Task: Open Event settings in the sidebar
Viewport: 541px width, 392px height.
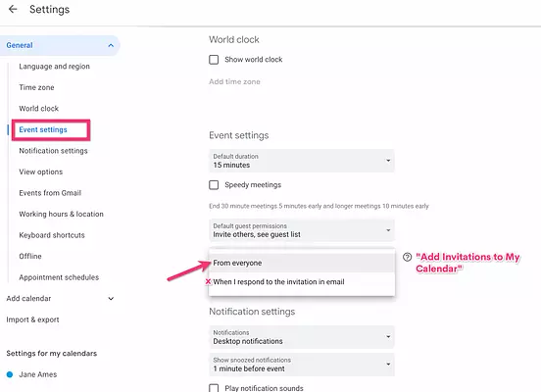Action: [43, 129]
